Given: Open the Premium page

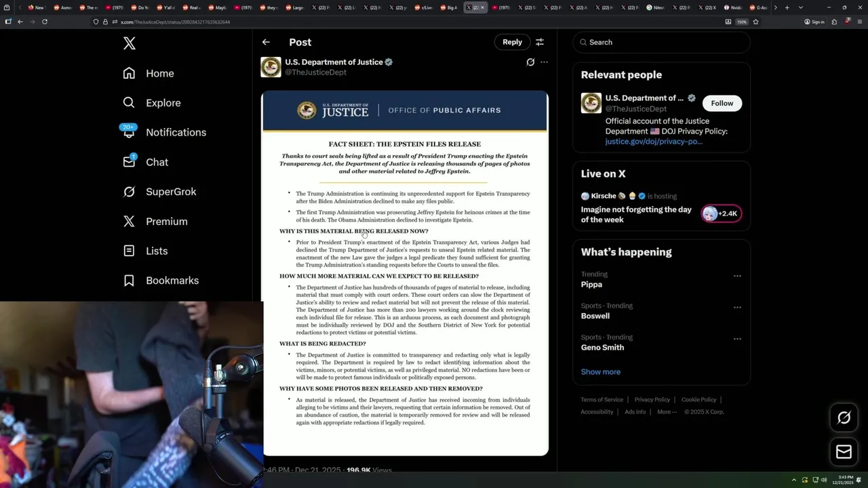Looking at the screenshot, I should (x=155, y=222).
